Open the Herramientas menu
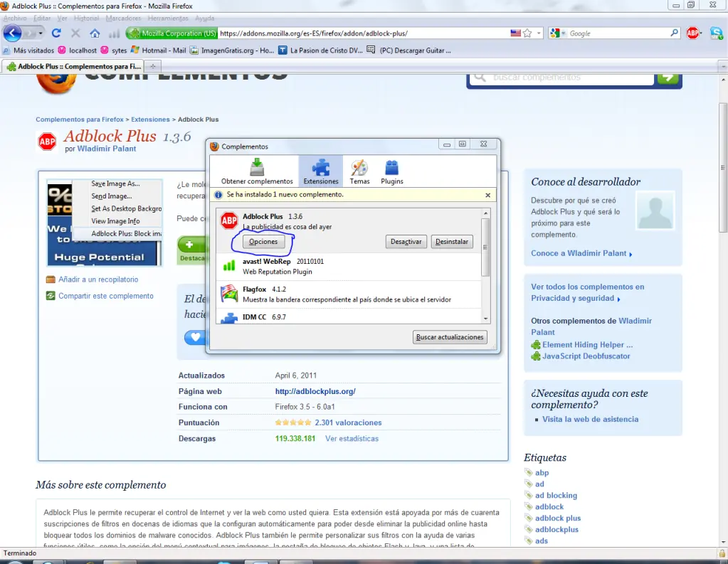The height and width of the screenshot is (564, 728). pos(168,18)
